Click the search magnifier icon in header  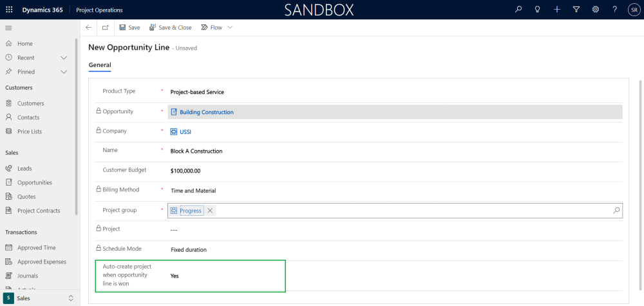point(518,10)
